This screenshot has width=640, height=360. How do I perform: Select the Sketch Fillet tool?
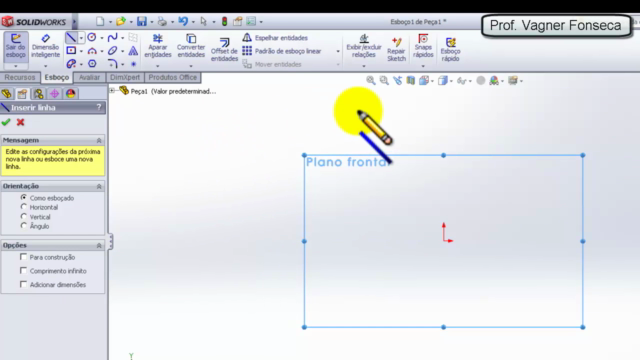pos(113,64)
